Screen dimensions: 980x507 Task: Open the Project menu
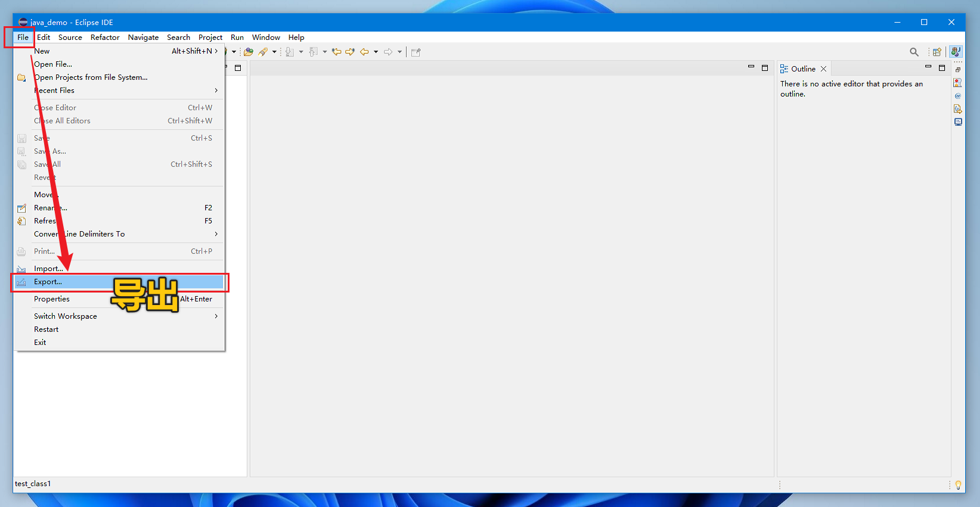click(210, 37)
